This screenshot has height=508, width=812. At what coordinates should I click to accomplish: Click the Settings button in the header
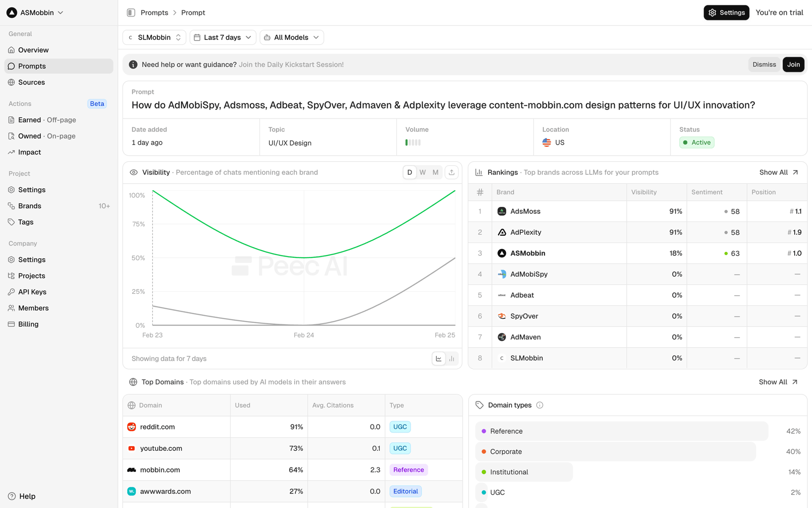tap(726, 13)
